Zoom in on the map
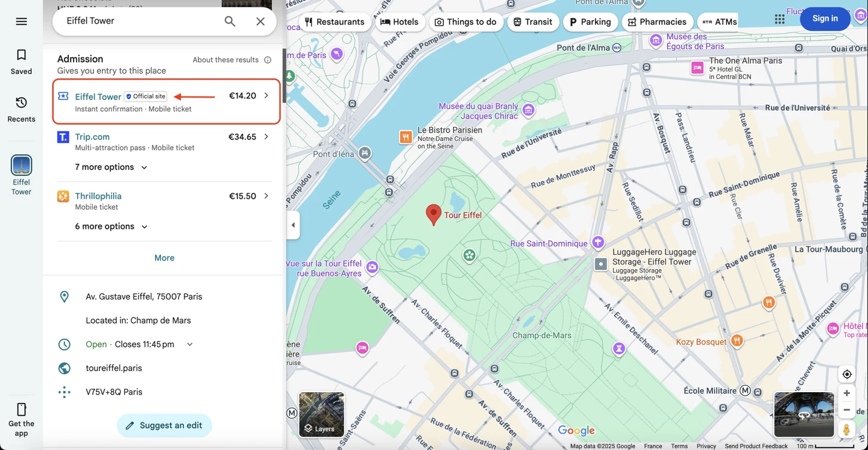Image resolution: width=868 pixels, height=450 pixels. coord(847,393)
